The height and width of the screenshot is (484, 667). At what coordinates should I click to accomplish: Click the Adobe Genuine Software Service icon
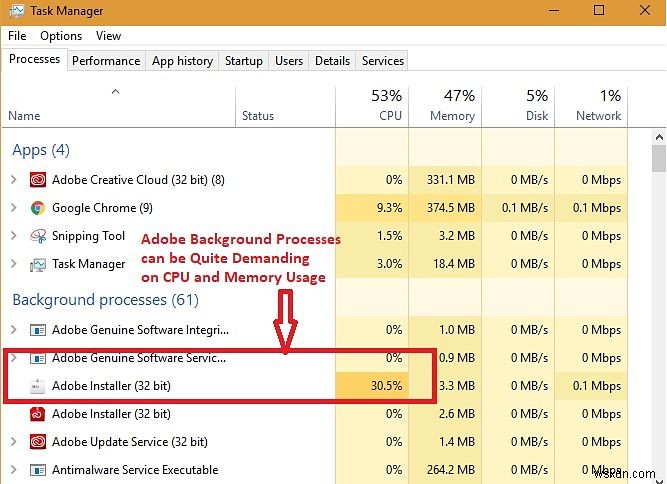pos(38,358)
